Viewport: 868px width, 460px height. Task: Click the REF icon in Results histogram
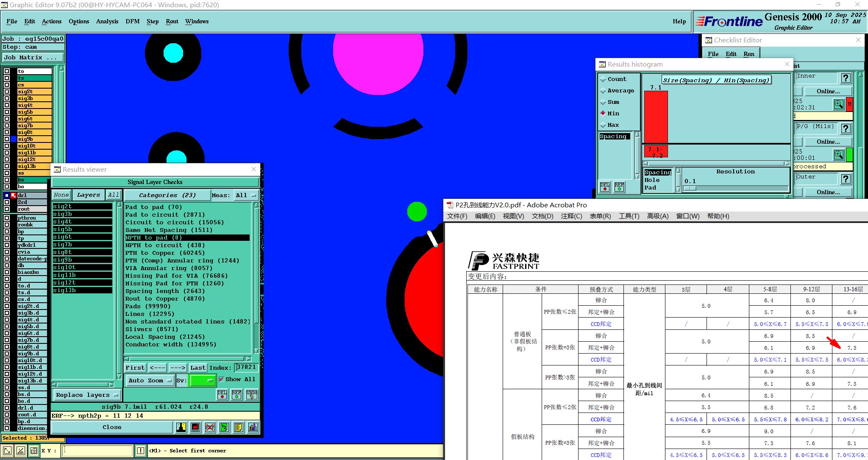619,187
